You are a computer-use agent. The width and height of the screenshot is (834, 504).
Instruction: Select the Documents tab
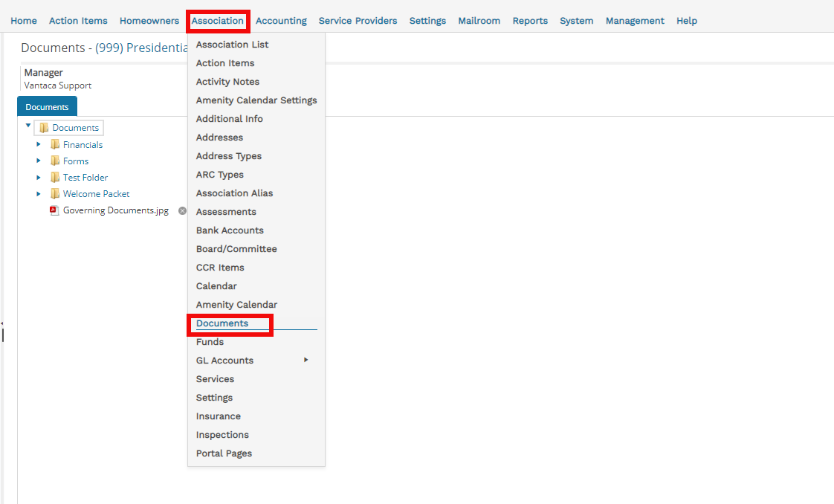48,106
